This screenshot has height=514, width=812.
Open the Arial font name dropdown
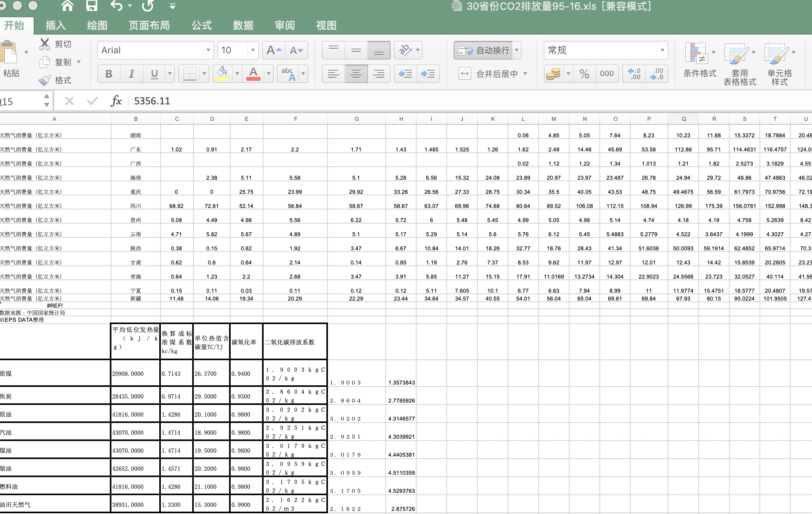click(x=208, y=50)
